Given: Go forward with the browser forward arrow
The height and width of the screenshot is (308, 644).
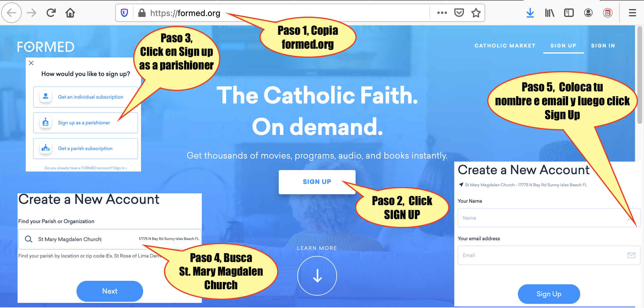Looking at the screenshot, I should coord(31,13).
